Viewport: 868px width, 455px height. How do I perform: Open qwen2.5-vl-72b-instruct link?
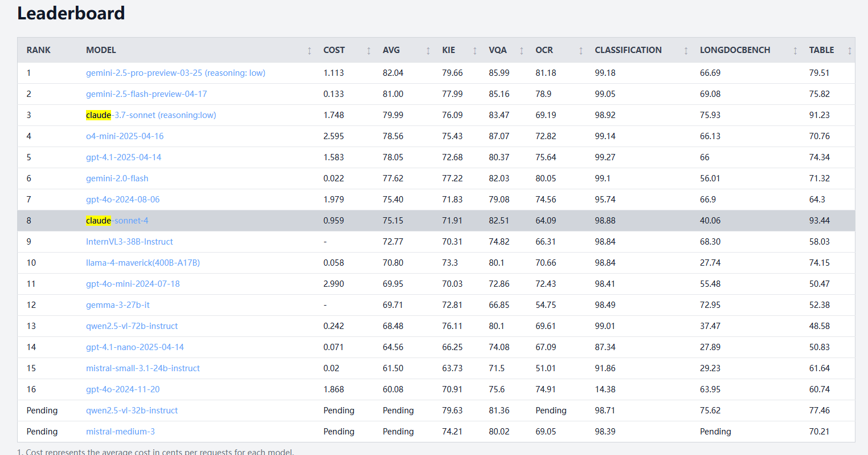point(132,326)
